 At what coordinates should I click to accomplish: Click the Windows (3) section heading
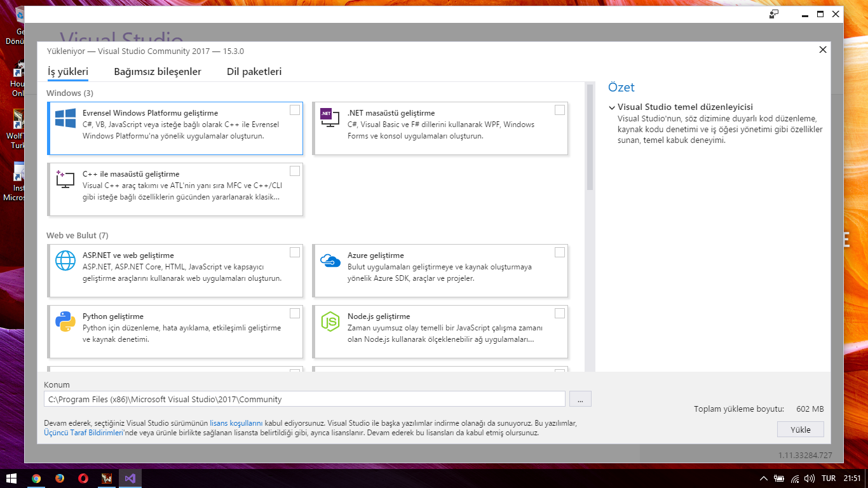tap(70, 93)
